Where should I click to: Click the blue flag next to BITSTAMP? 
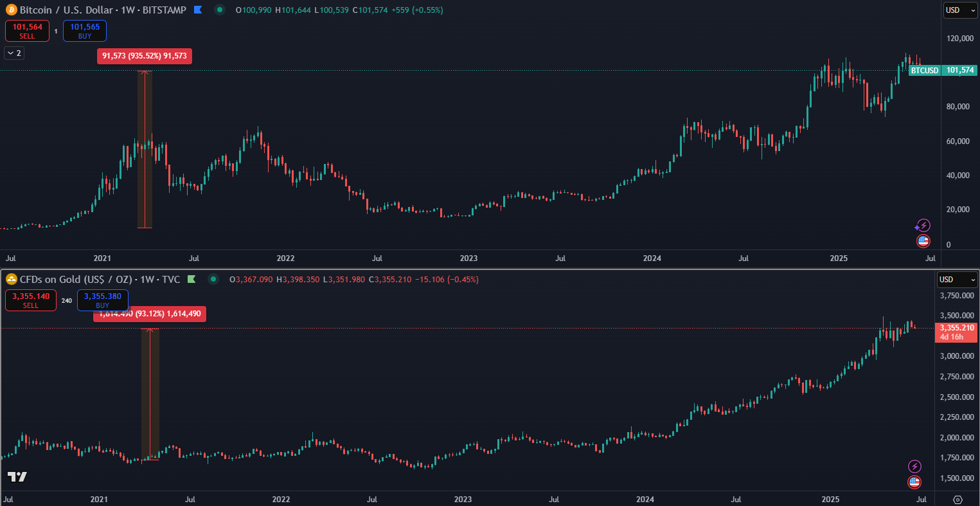coord(198,10)
